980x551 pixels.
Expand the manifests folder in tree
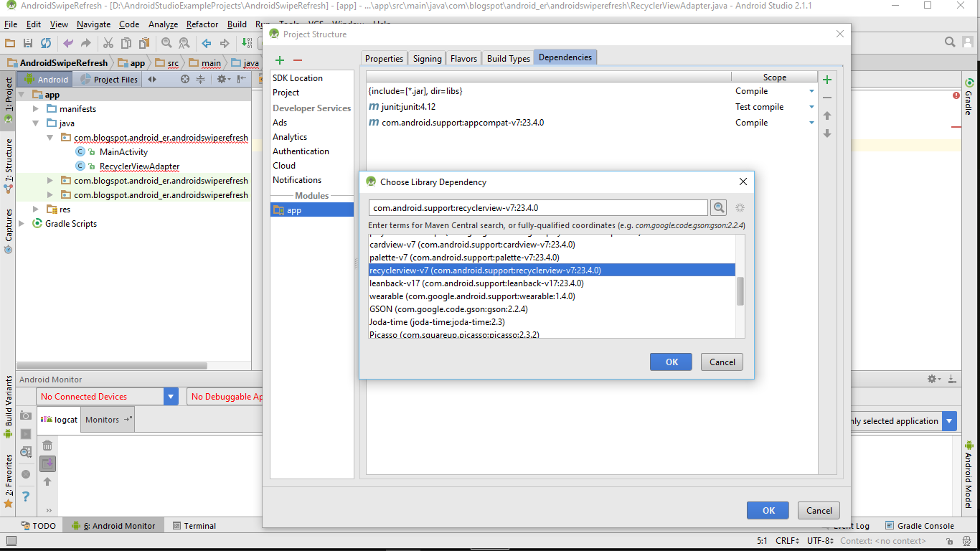[x=36, y=109]
